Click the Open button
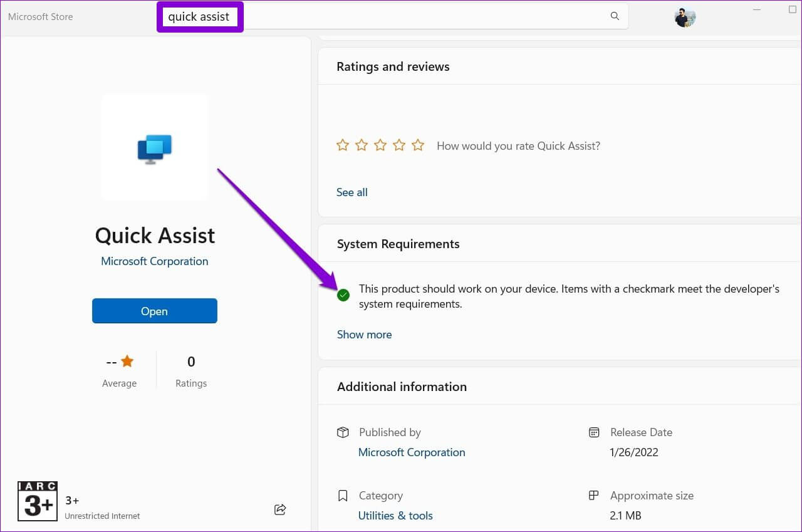This screenshot has width=802, height=532. click(155, 311)
